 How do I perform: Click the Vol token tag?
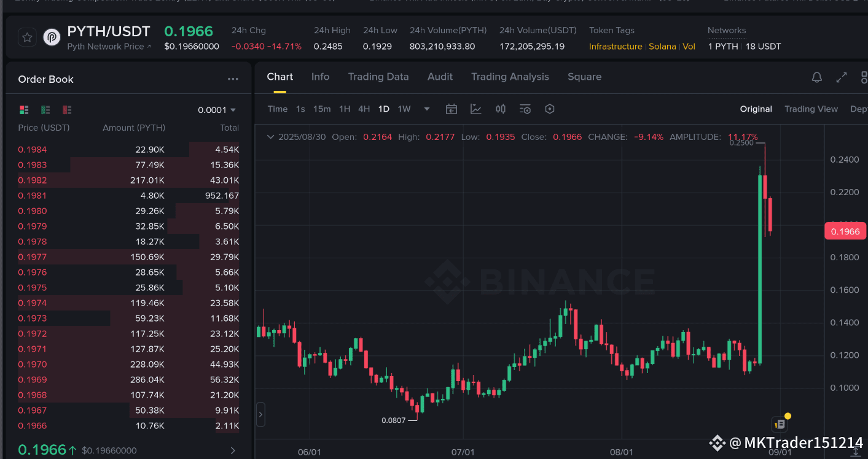tap(689, 47)
